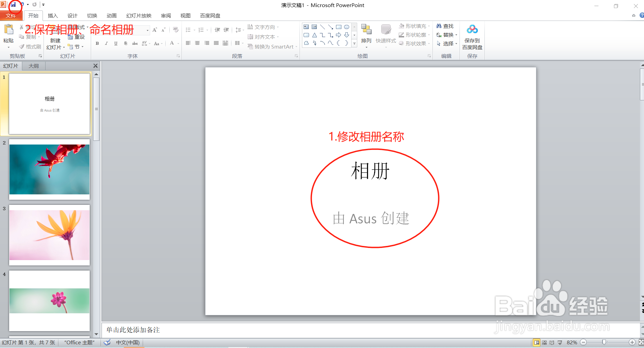Select the Rectangle shape
The width and height of the screenshot is (644, 348).
click(x=339, y=27)
